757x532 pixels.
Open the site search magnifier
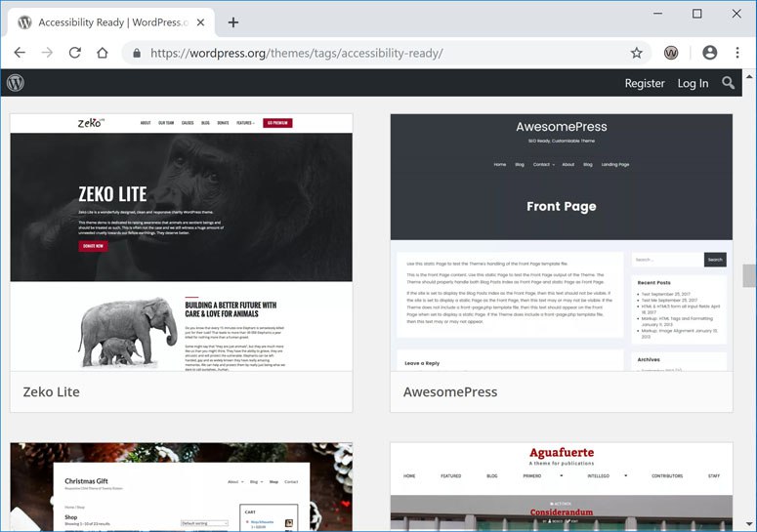point(728,83)
